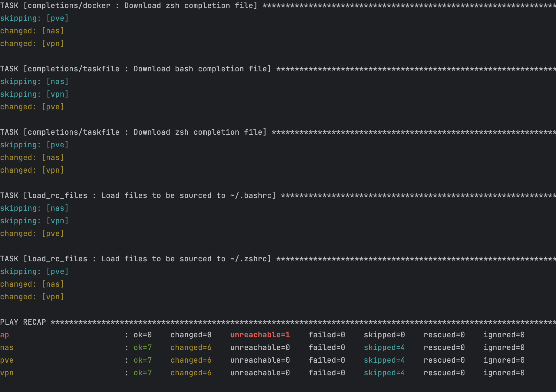
Task: Click 'skipped=4' on the nas row
Action: click(x=384, y=347)
